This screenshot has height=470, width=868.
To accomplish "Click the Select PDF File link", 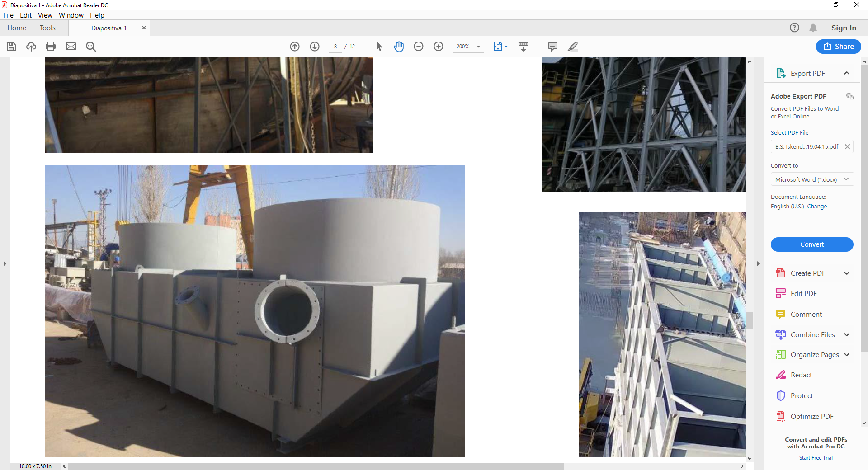I will pos(789,132).
